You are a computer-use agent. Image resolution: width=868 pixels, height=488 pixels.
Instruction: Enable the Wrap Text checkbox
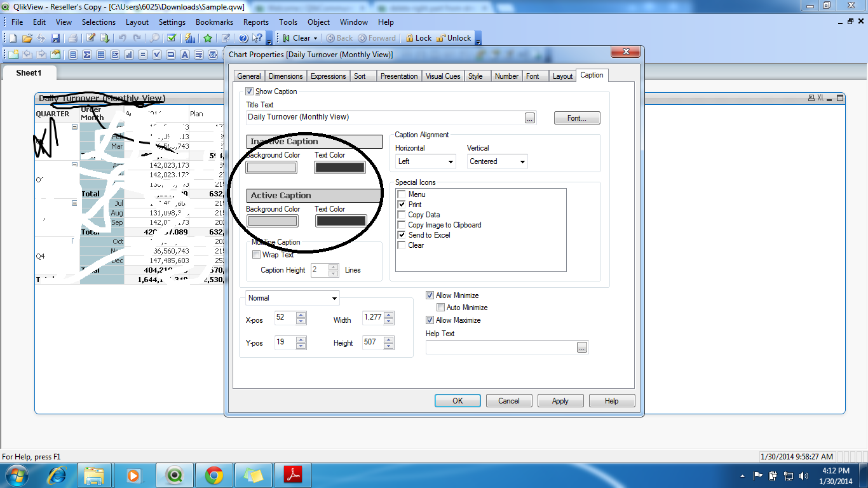tap(257, 255)
